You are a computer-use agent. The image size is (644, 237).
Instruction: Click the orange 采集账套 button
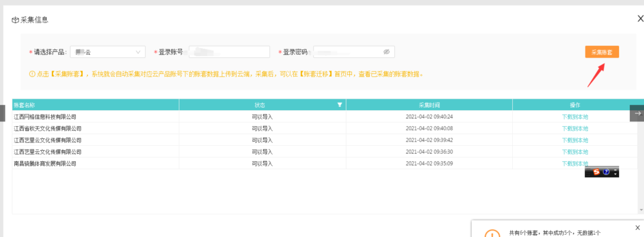[x=602, y=52]
